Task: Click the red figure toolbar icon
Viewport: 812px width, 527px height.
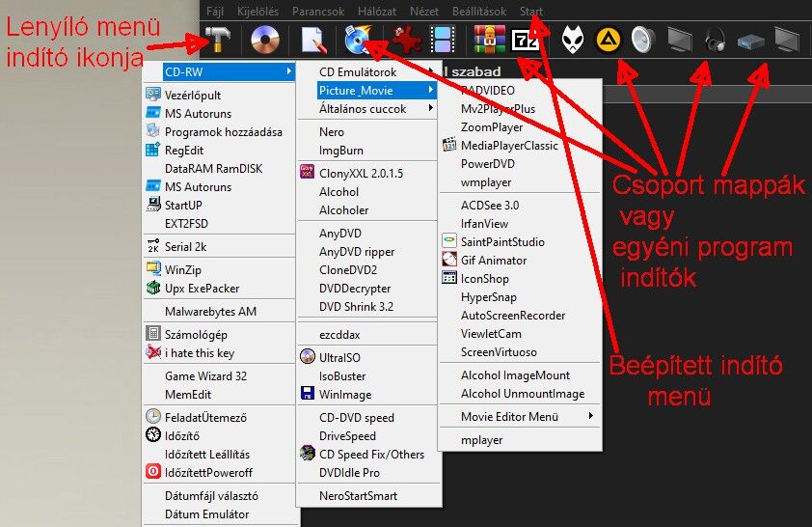Action: coord(405,40)
